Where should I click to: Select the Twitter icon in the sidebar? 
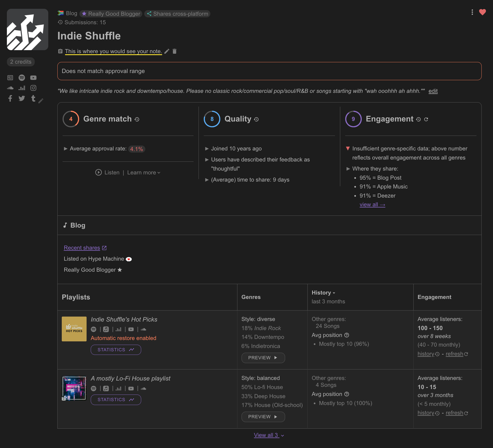(x=22, y=98)
